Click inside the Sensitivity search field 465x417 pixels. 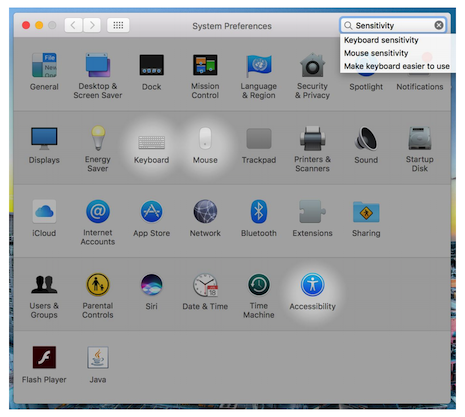pyautogui.click(x=393, y=25)
